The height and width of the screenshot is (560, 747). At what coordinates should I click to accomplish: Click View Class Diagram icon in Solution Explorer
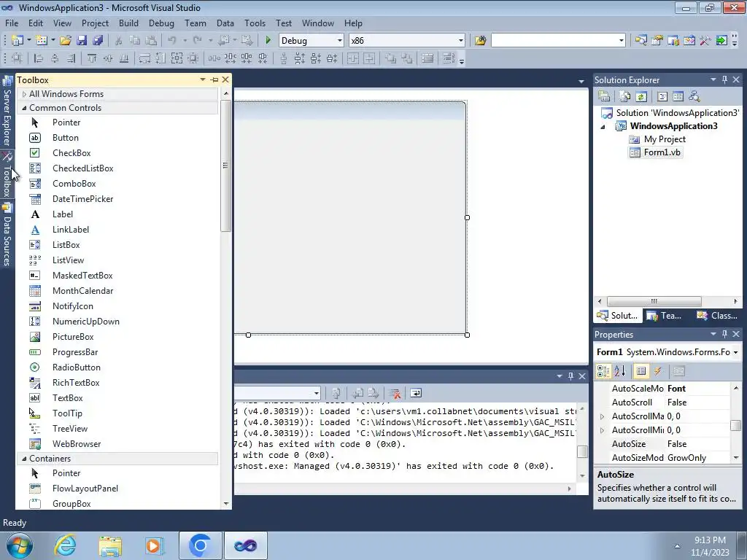694,97
